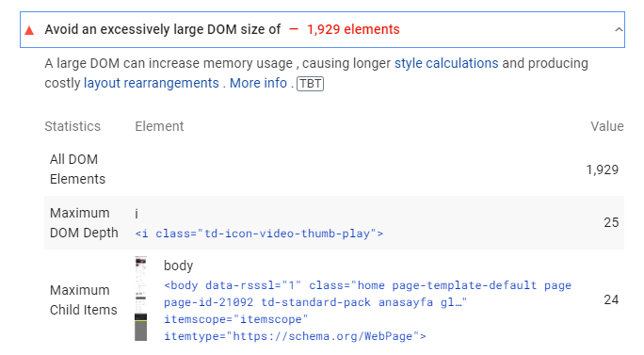644x355 pixels.
Task: Click the red 1,929 elements text
Action: (x=353, y=29)
